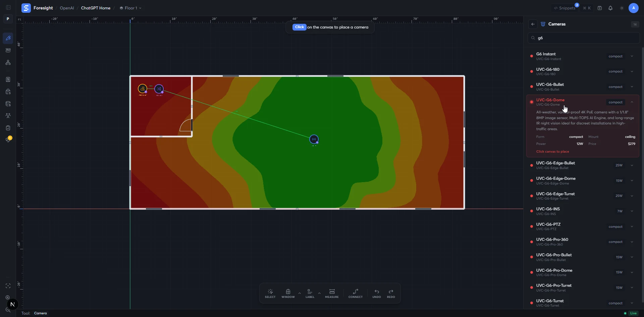This screenshot has height=317, width=644.
Task: Toggle the left sidebar panel icon
Action: click(x=8, y=7)
